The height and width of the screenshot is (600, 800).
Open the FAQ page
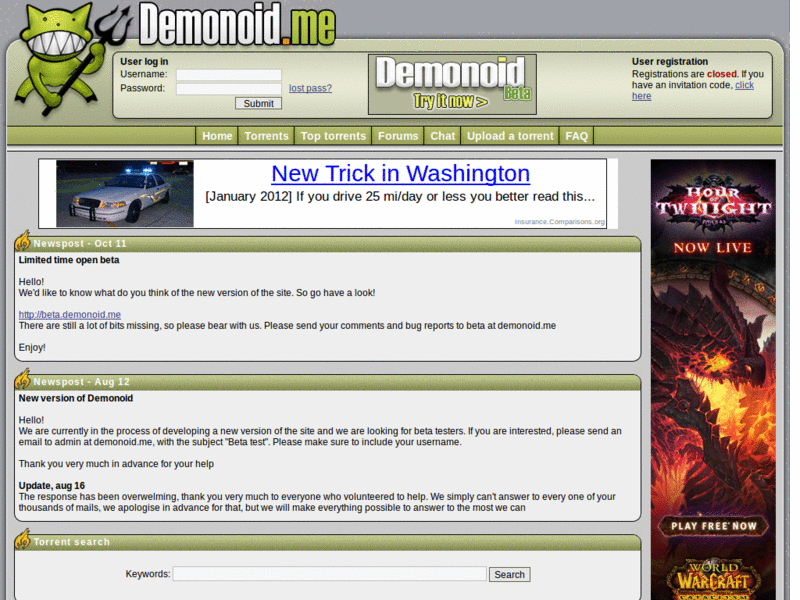coord(577,136)
